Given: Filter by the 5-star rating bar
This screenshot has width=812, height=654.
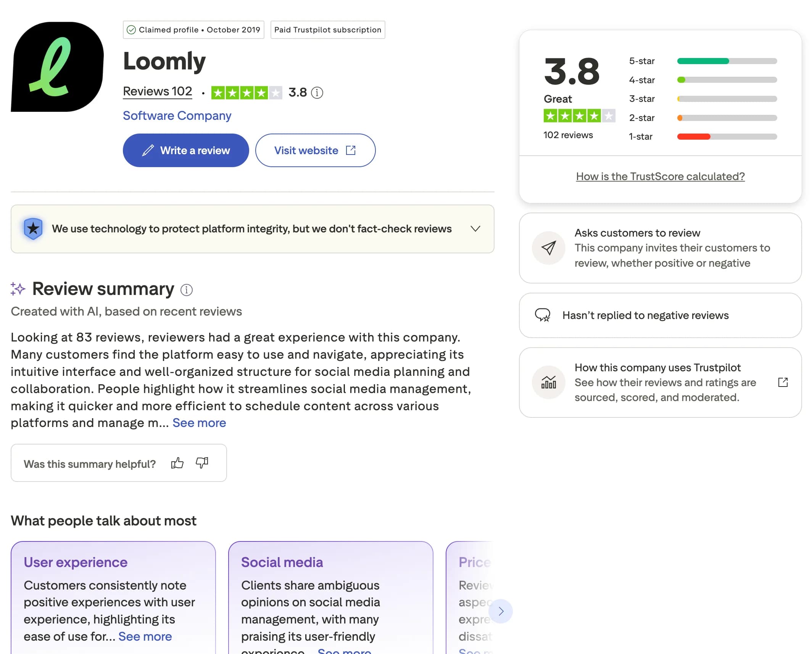Looking at the screenshot, I should coord(727,61).
